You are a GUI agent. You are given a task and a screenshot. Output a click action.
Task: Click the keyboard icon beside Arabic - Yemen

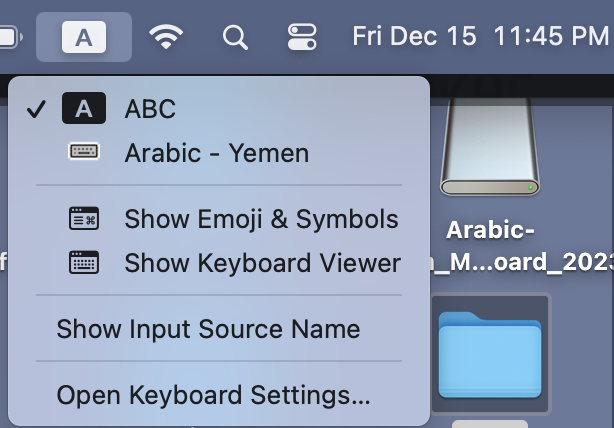(x=84, y=153)
